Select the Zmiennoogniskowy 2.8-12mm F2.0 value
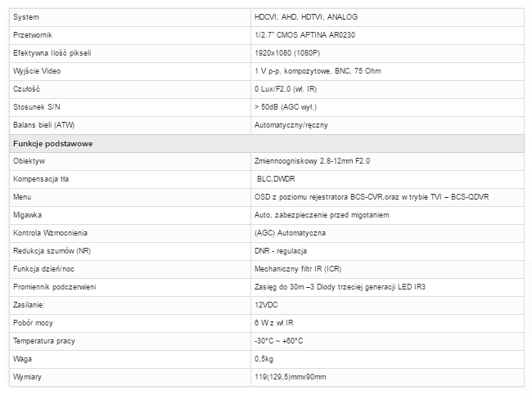The image size is (532, 395). click(x=312, y=161)
